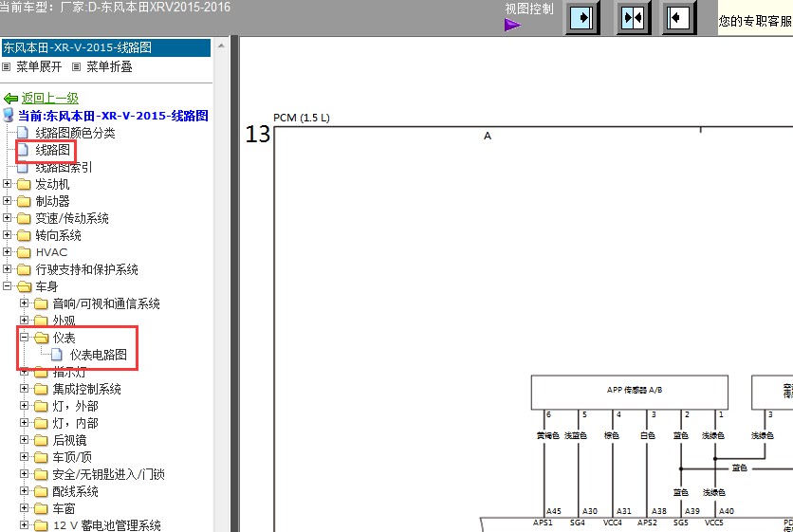Click the 车窗 folder label

(x=64, y=508)
